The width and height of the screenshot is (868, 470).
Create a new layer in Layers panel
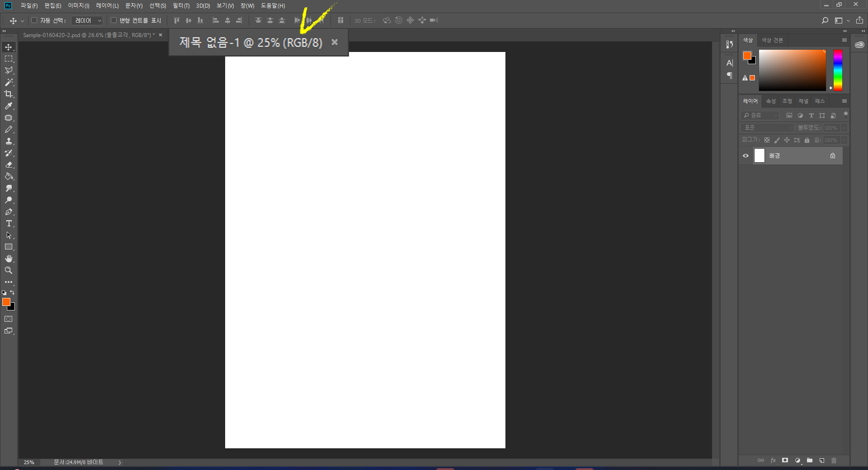click(822, 461)
